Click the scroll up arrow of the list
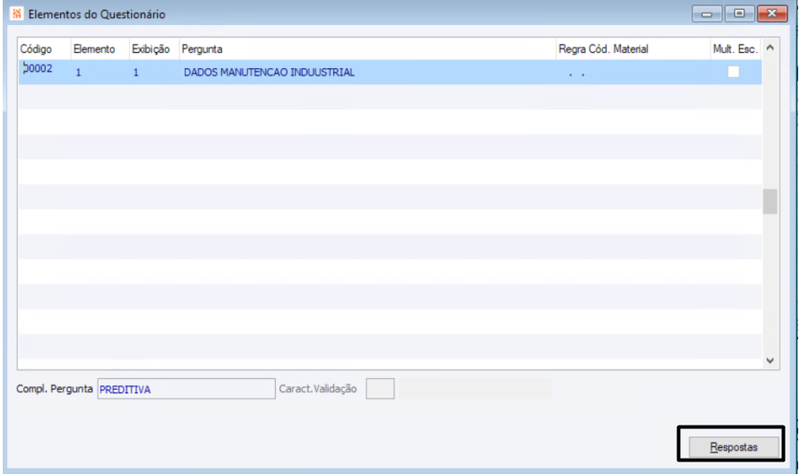The width and height of the screenshot is (800, 474). pos(770,47)
